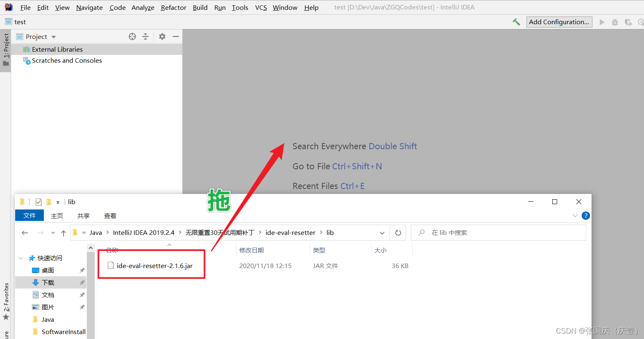
Task: Open the Tools menu
Action: click(x=240, y=7)
